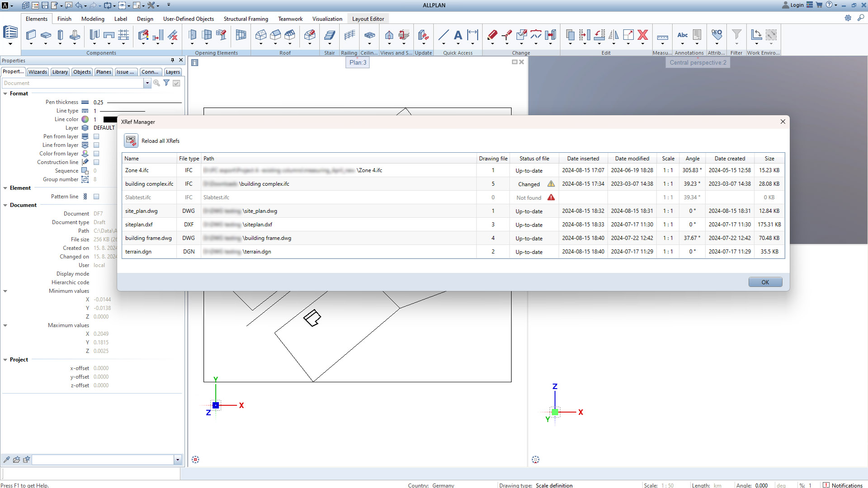Enable Construction line checkbox
868x488 pixels.
point(96,162)
